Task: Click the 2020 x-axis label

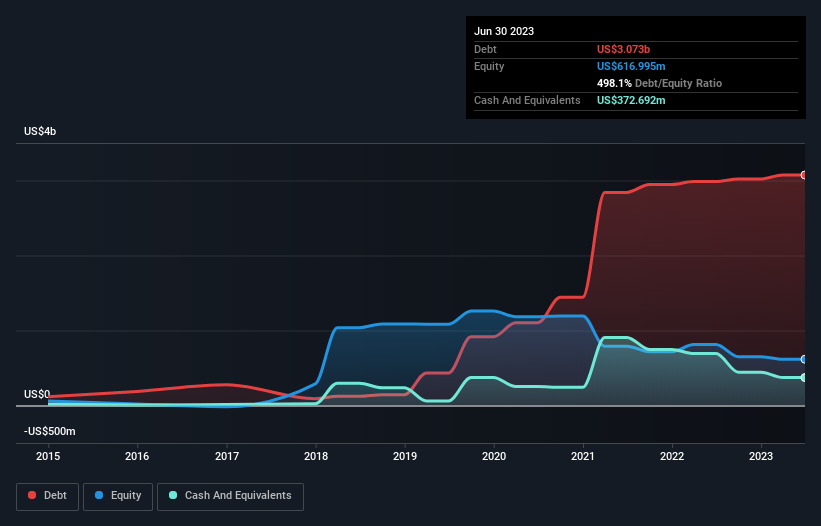Action: (x=494, y=456)
